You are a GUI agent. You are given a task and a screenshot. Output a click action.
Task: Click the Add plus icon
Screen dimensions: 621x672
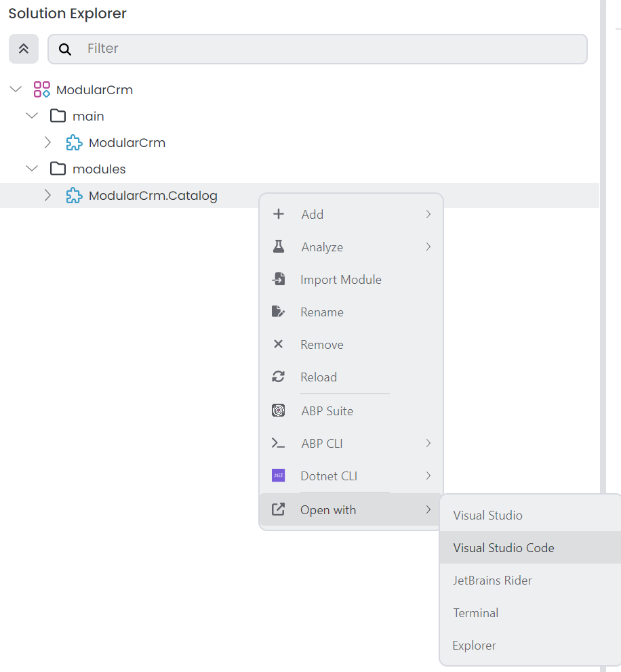(278, 214)
